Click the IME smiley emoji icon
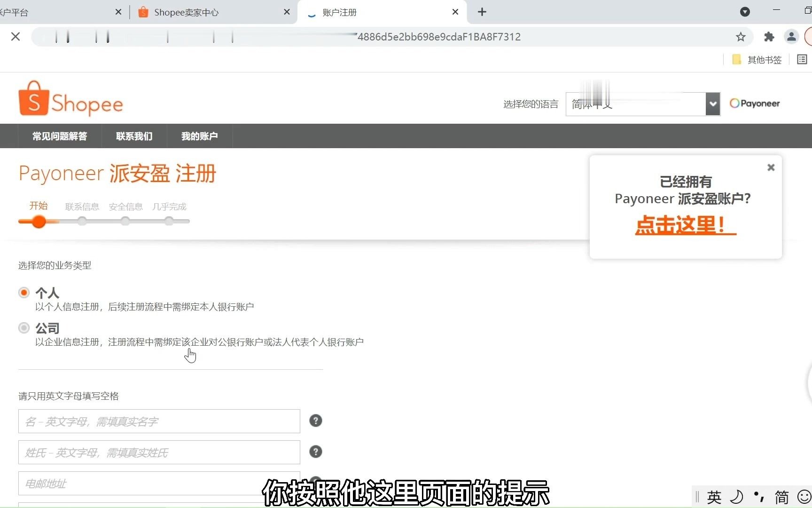812x508 pixels. (x=804, y=497)
